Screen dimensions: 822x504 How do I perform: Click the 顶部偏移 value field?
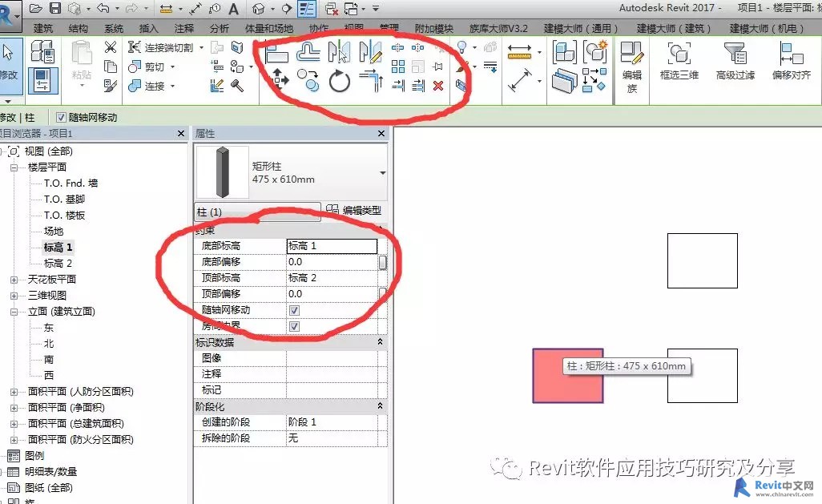tap(332, 294)
